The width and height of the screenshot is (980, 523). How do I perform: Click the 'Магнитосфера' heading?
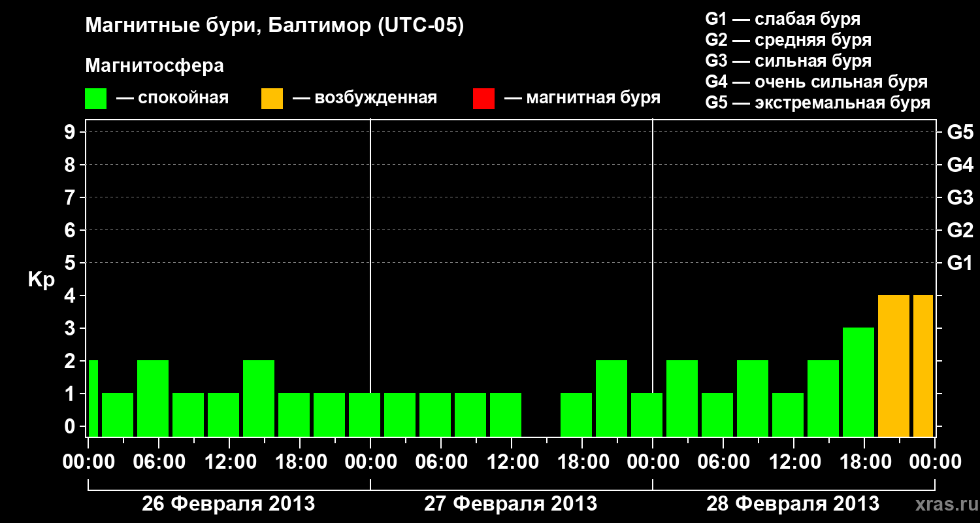[154, 66]
